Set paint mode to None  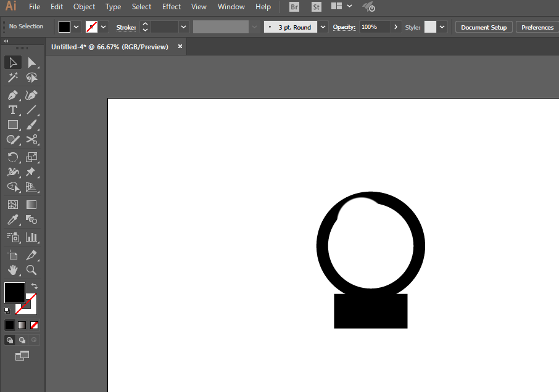[x=35, y=325]
